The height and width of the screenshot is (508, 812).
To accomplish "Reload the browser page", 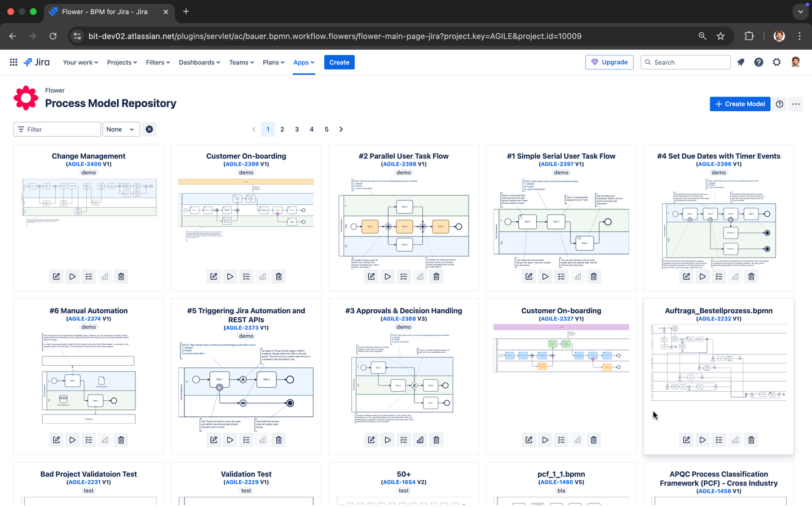I will pos(53,36).
